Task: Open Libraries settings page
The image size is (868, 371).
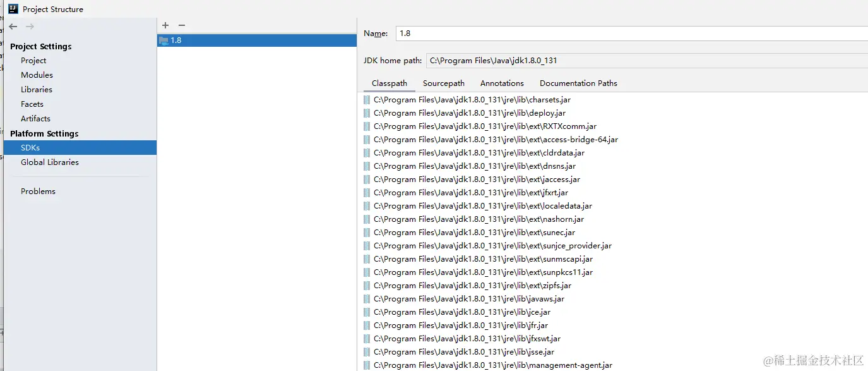Action: [37, 90]
